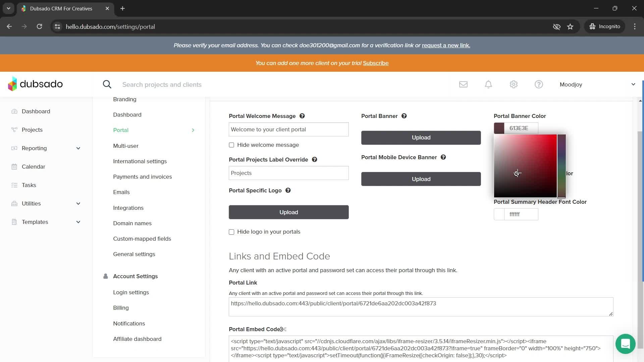
Task: Click the Portal Mobile Device Banner help icon
Action: tap(443, 157)
